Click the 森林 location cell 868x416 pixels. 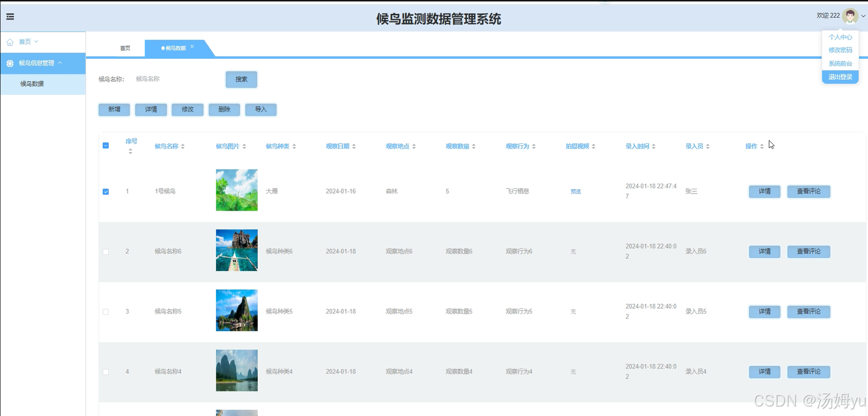pyautogui.click(x=392, y=191)
